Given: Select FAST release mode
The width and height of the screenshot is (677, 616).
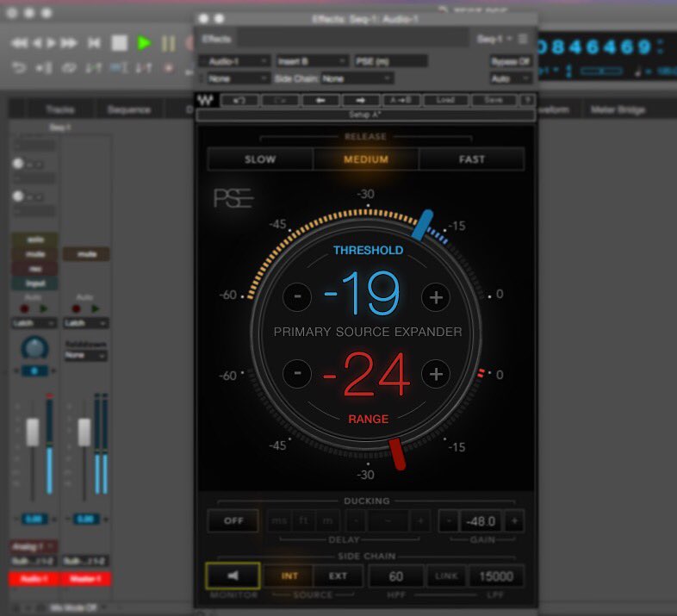Looking at the screenshot, I should [x=471, y=159].
